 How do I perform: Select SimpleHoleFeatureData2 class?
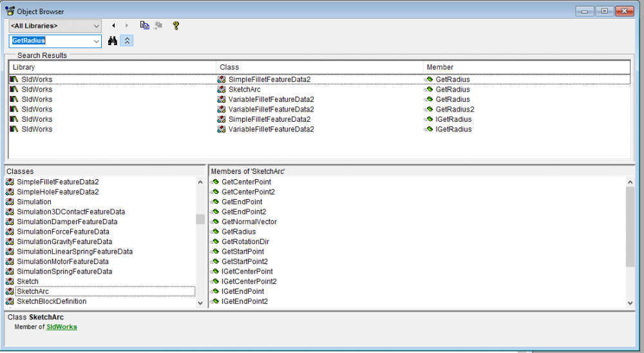[58, 191]
